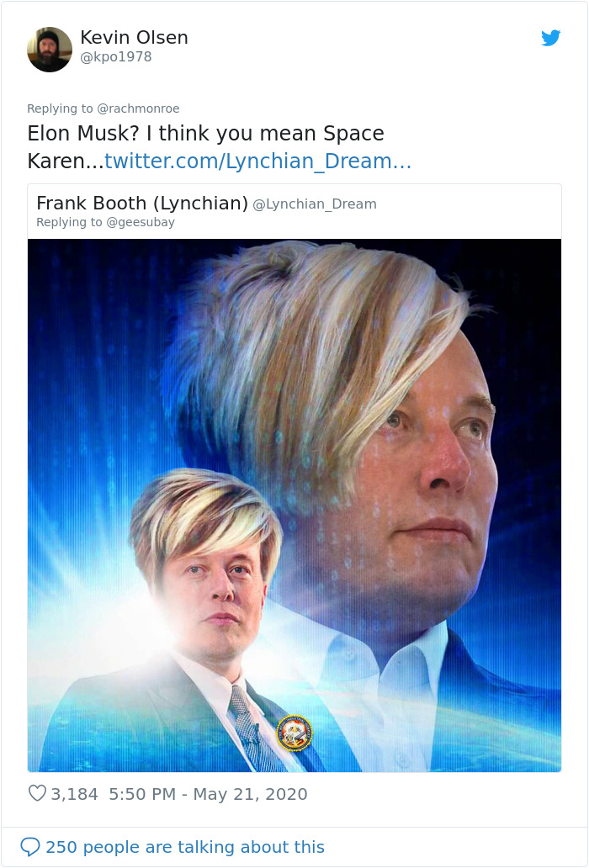
Task: Click the @kpo1978 handle
Action: [x=116, y=57]
